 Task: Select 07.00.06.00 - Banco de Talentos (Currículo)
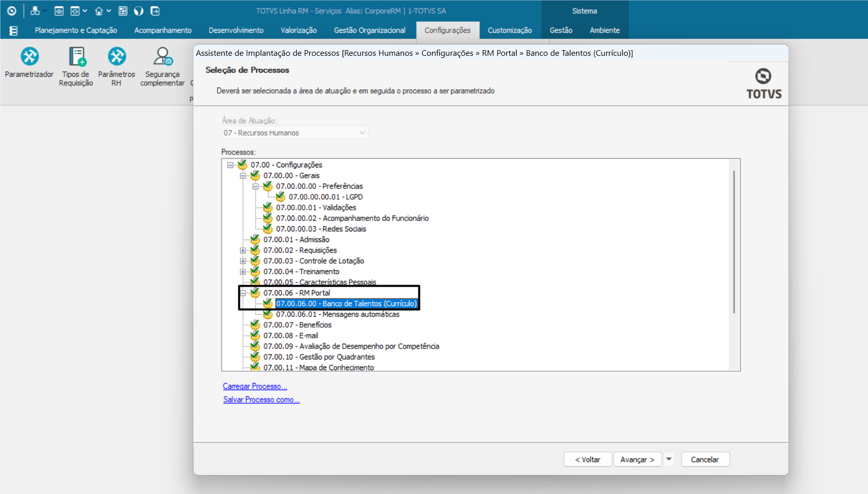coord(347,304)
